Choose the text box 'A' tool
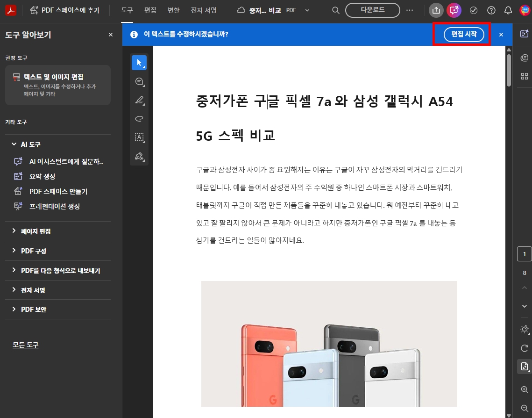Screen dimensions: 532x418 [139, 137]
